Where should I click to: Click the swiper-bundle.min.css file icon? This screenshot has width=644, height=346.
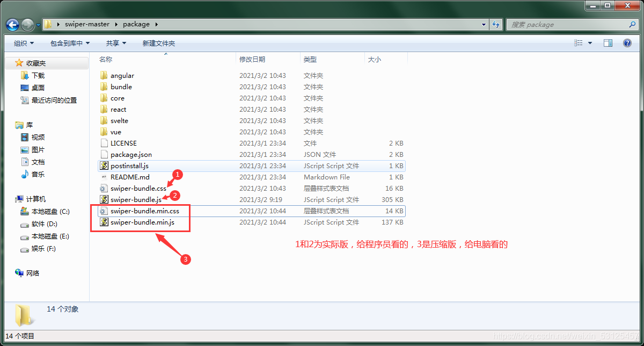pyautogui.click(x=104, y=211)
